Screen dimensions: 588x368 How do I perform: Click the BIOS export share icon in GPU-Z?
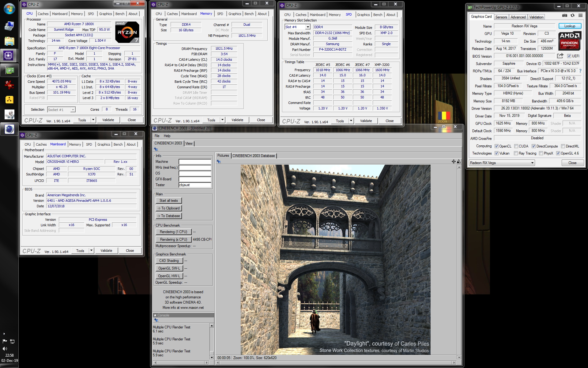click(x=560, y=56)
